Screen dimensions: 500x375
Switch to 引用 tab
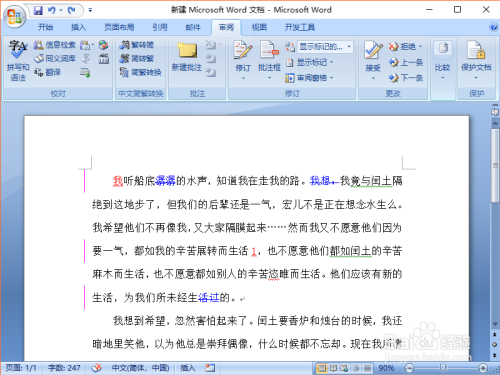(160, 27)
